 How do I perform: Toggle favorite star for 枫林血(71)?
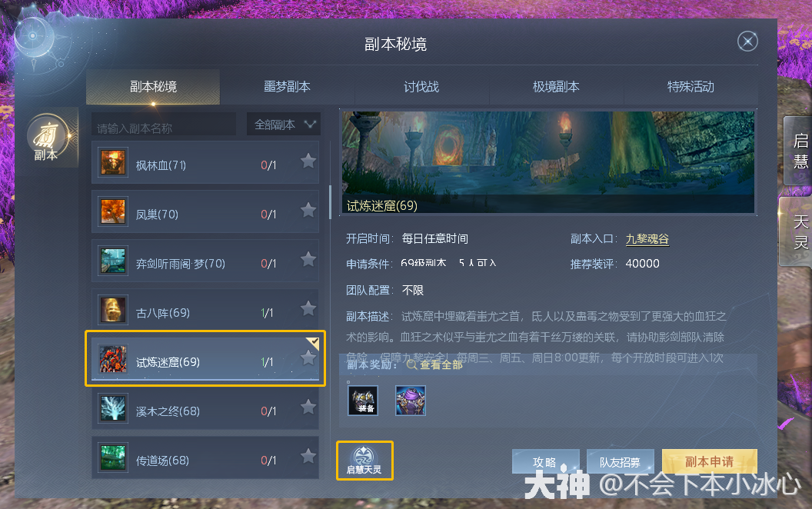[308, 161]
